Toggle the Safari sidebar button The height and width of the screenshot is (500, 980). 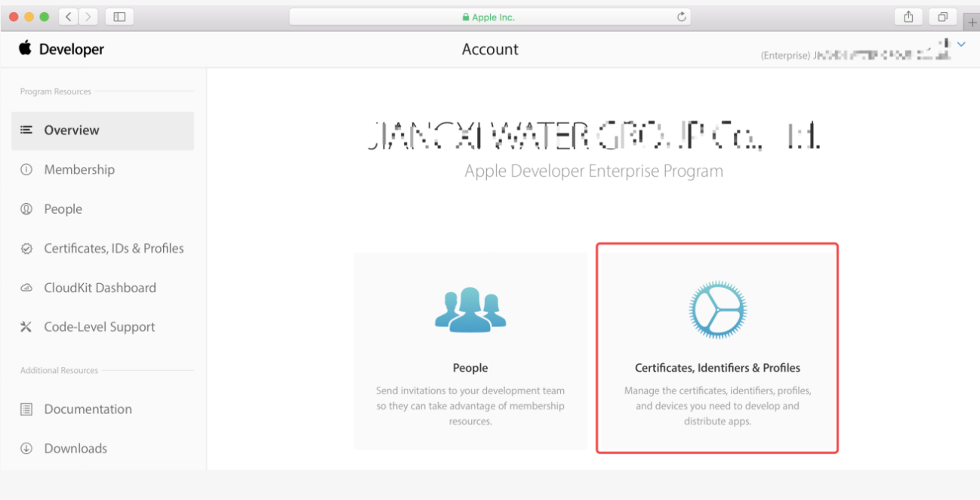(x=119, y=17)
